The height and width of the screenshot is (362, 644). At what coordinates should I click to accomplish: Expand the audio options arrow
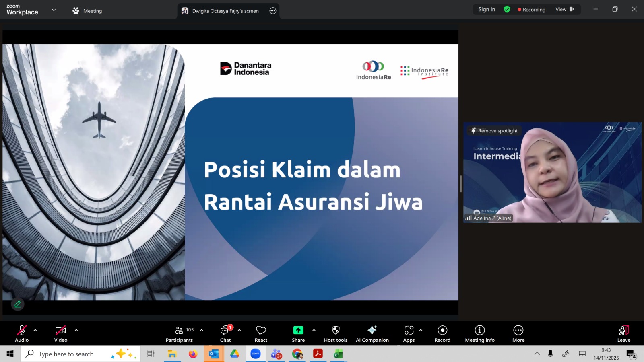coord(35,330)
